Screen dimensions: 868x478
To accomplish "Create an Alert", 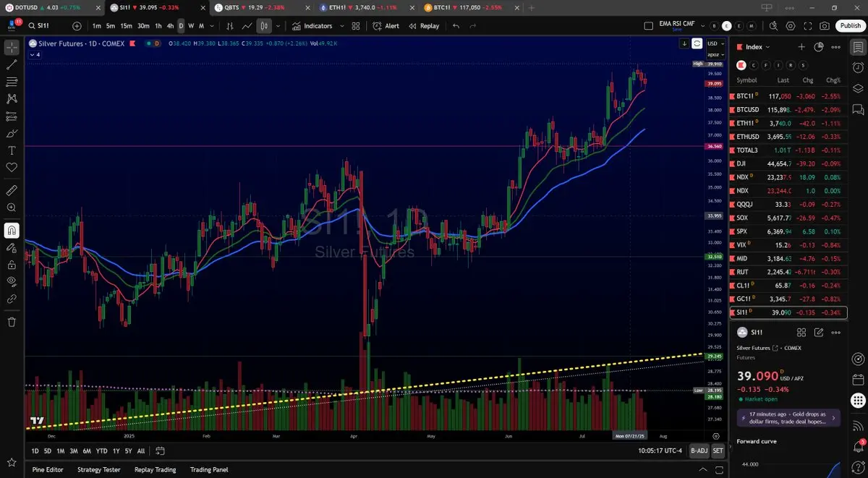I will pyautogui.click(x=386, y=26).
